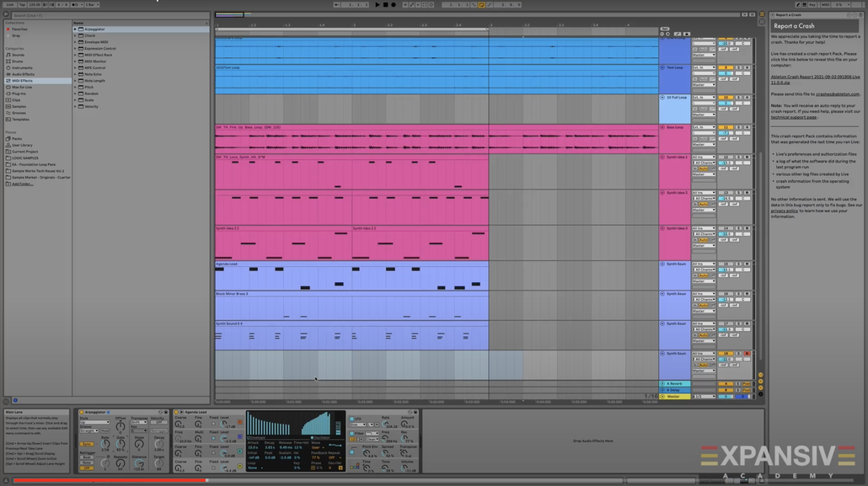Solo the Tom Loop track

(738, 67)
